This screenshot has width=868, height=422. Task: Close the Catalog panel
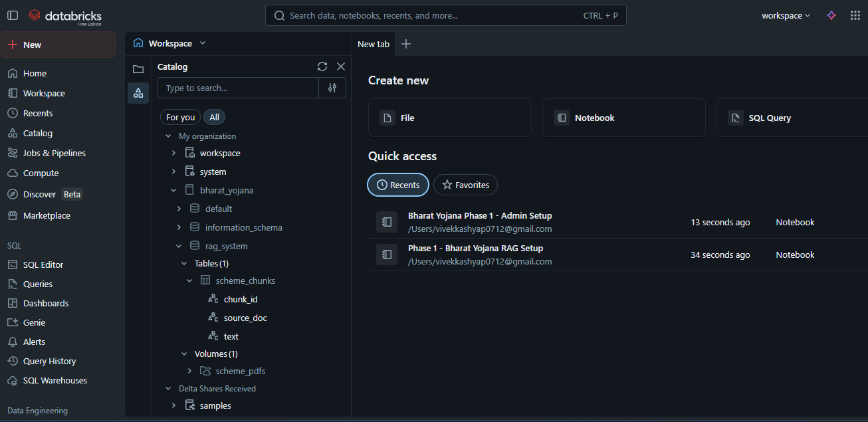click(x=341, y=66)
